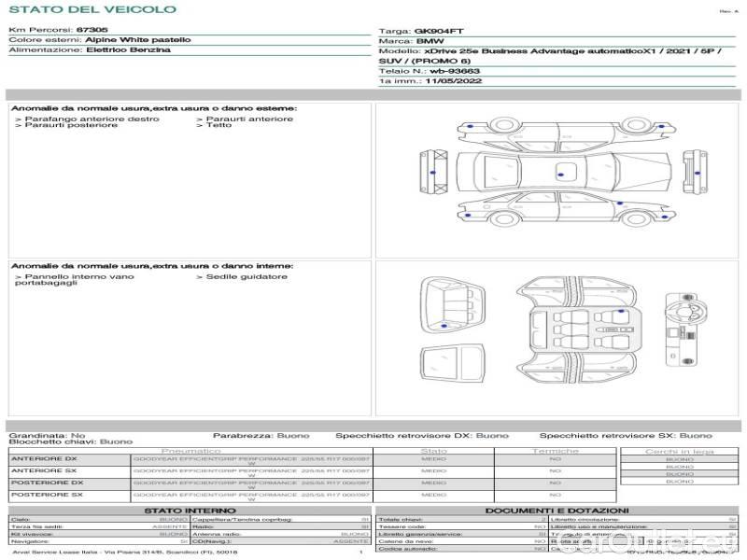
Task: Select 'Specchietto retrovisore DX: Buono'
Action: [x=422, y=436]
